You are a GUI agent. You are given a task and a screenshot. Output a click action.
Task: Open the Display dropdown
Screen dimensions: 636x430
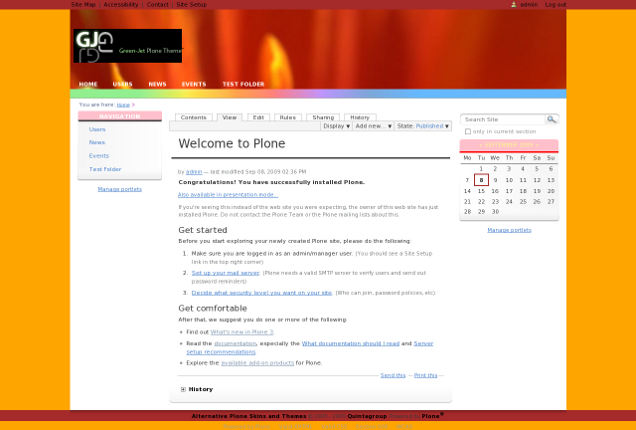pyautogui.click(x=336, y=126)
